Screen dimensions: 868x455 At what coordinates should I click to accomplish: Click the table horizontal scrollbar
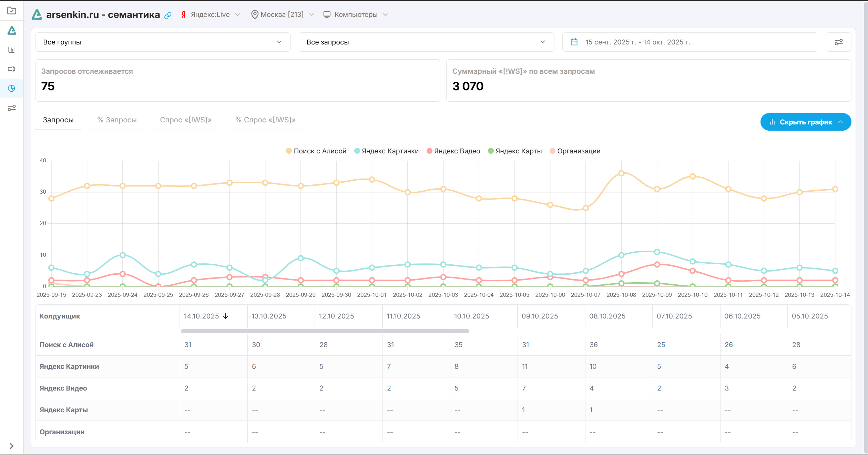(325, 331)
